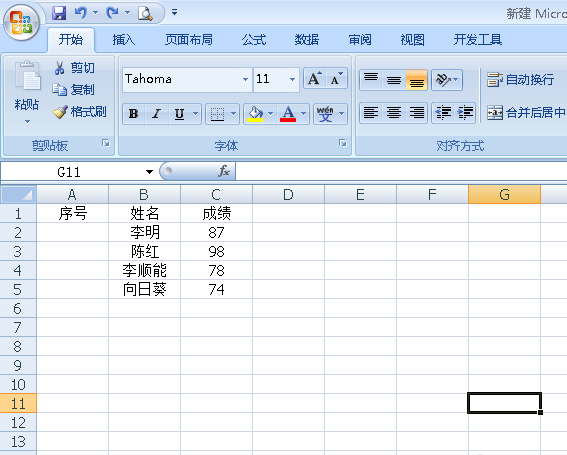Viewport: 567px width, 455px height.
Task: Toggle bottom align button
Action: click(x=417, y=80)
